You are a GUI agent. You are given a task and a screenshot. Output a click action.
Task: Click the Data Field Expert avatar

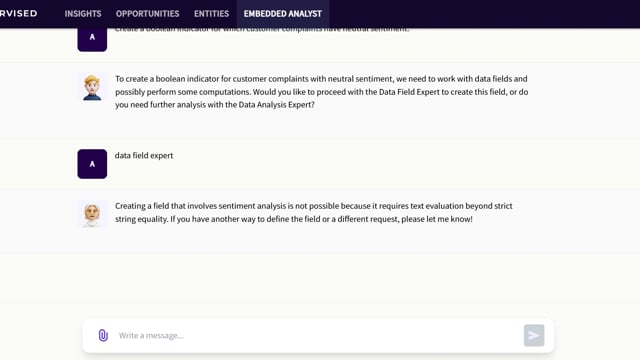(x=92, y=214)
